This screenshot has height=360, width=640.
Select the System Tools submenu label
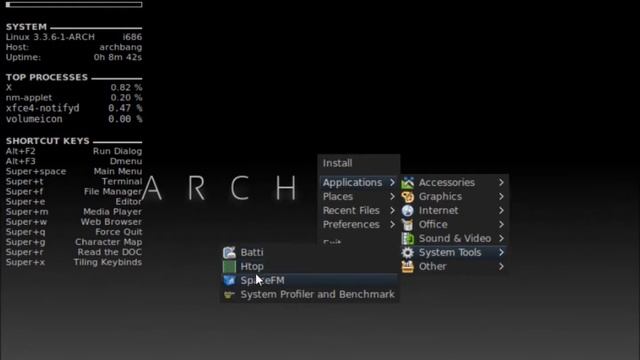point(450,253)
